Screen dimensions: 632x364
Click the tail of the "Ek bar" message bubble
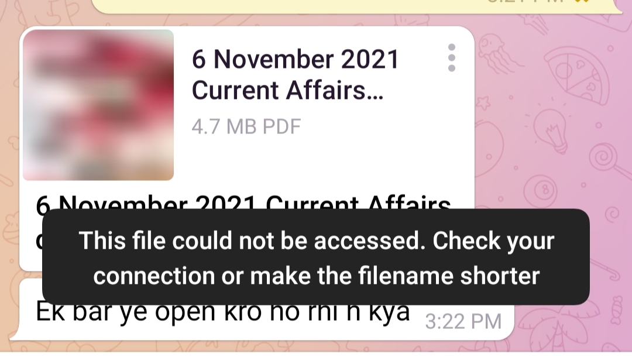tap(16, 334)
